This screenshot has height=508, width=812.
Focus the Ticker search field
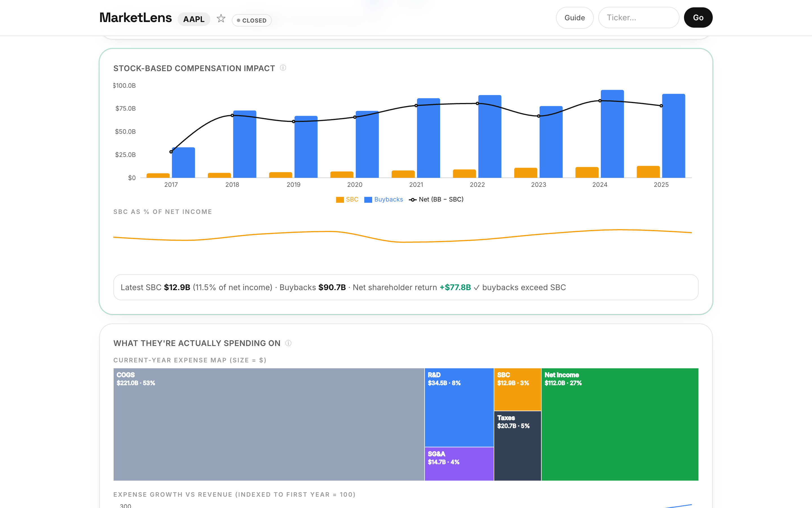pyautogui.click(x=639, y=18)
